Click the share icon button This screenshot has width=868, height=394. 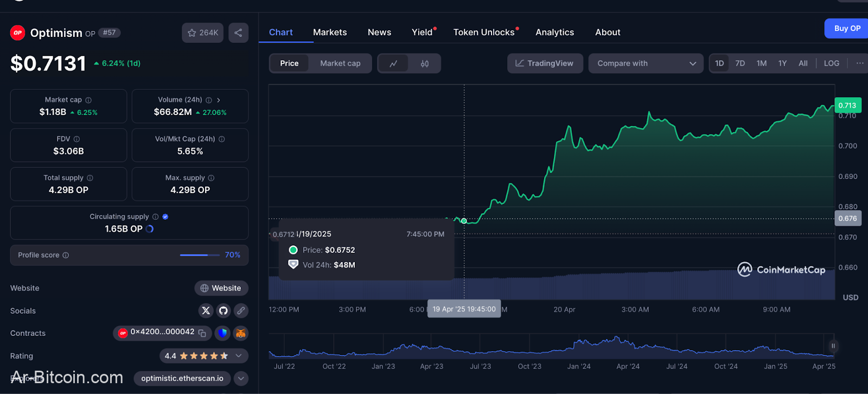238,33
